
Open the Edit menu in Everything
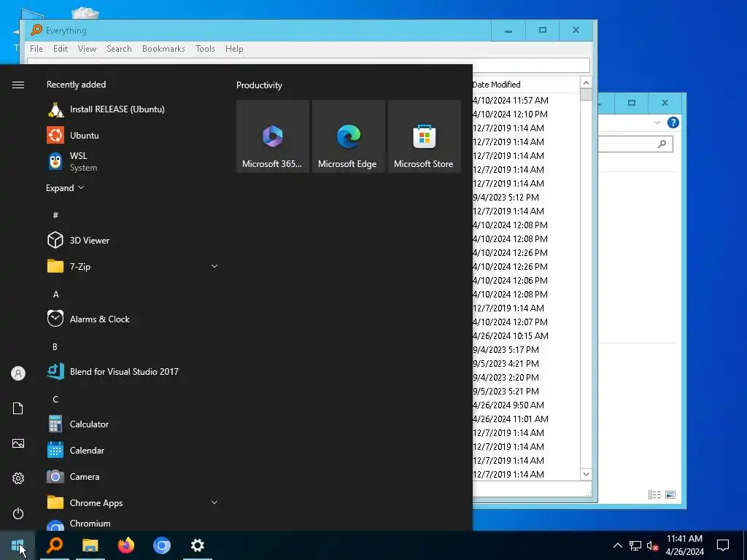61,49
